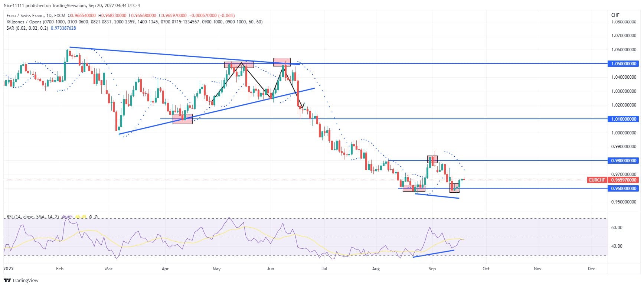Click the 2022 label on the time axis
644x287 pixels.
pos(8,269)
